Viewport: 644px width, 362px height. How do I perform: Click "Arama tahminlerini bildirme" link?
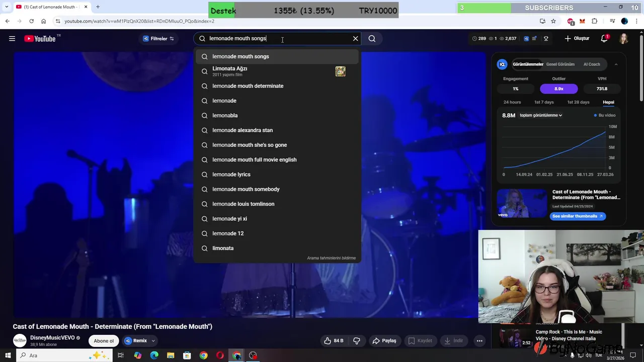tap(331, 258)
